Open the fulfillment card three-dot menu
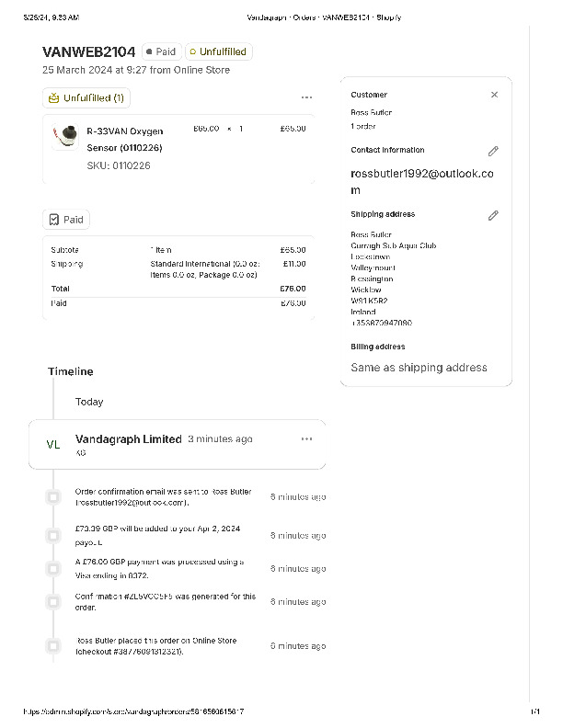 306,97
